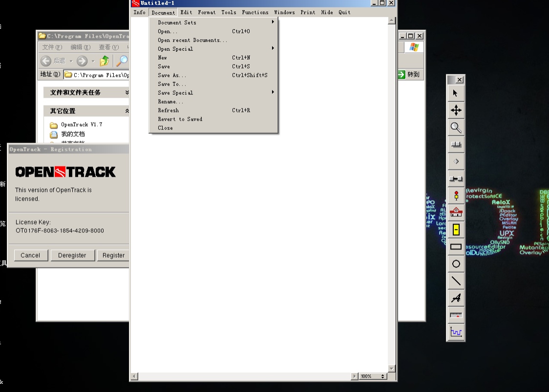Click 编辑(E) menu in Explorer
Viewport: 549px width, 392px height.
81,47
